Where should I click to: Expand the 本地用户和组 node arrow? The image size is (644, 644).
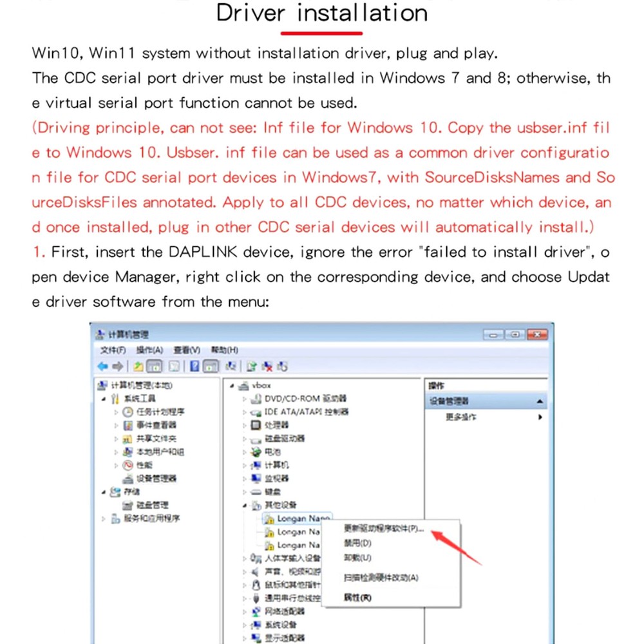(x=116, y=452)
